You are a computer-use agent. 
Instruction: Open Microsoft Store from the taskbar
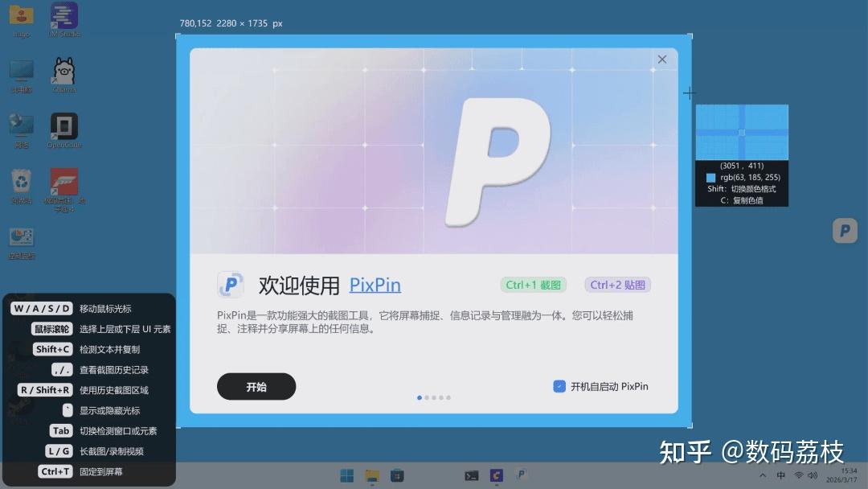pyautogui.click(x=397, y=475)
